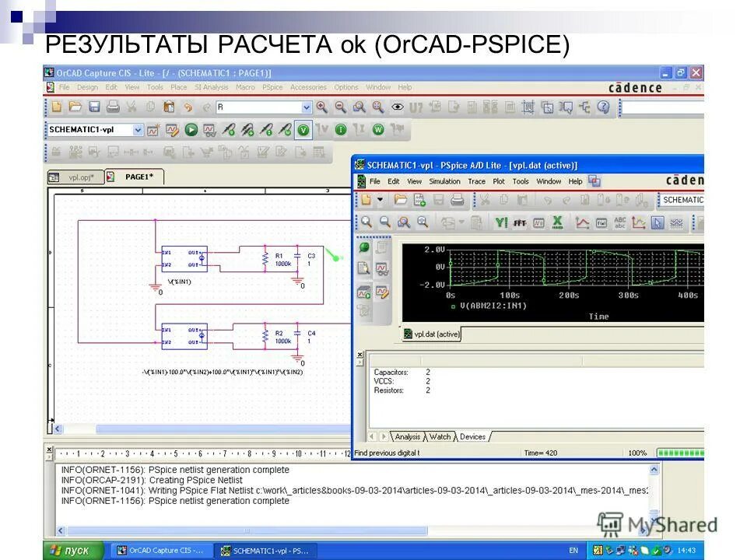Switch to OrCAD Capture CIS taskbar button

[160, 551]
